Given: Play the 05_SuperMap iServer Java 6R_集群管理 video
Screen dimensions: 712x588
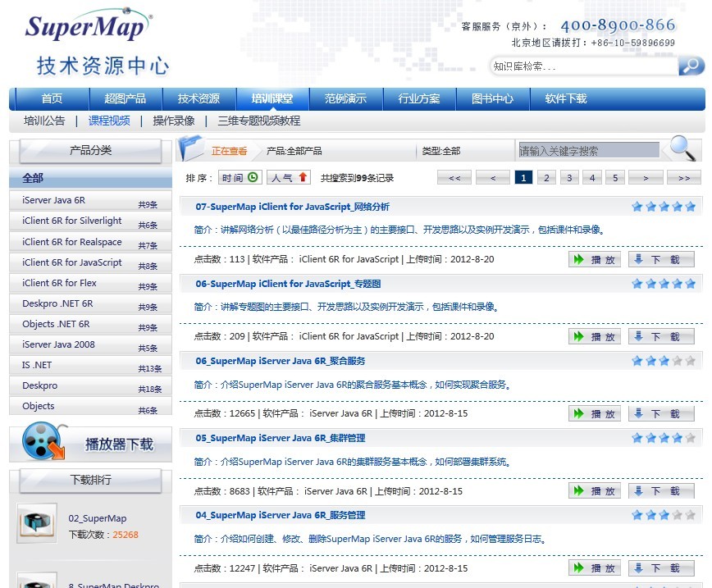Looking at the screenshot, I should pos(595,491).
